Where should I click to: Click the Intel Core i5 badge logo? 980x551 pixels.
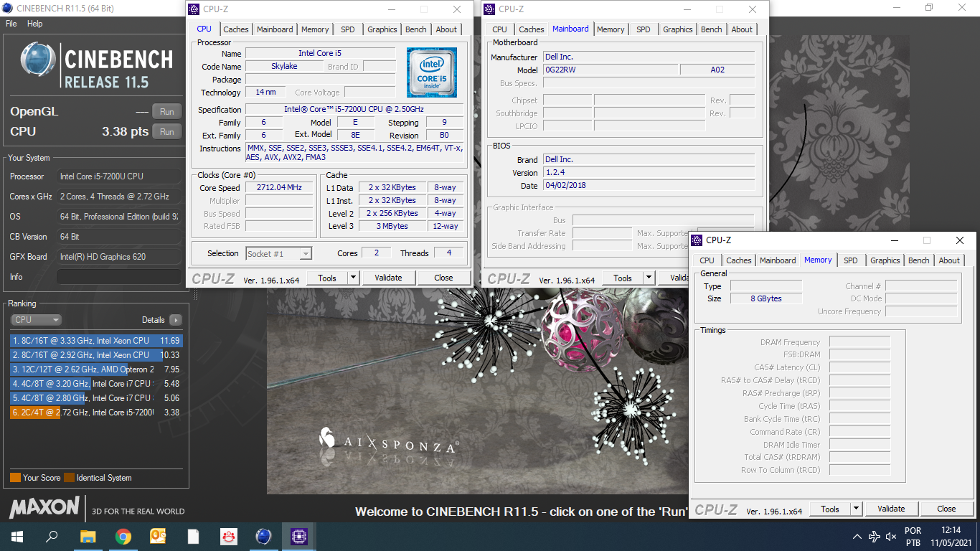pyautogui.click(x=432, y=72)
